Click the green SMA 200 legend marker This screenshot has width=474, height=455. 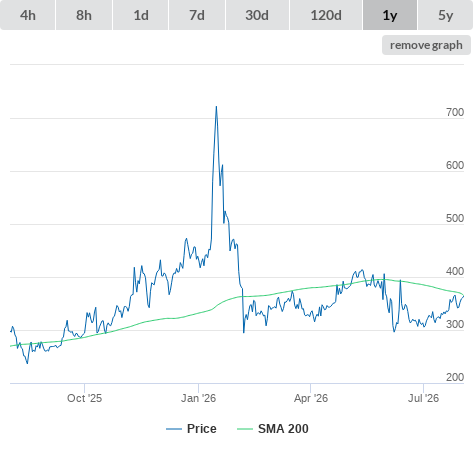click(x=245, y=429)
